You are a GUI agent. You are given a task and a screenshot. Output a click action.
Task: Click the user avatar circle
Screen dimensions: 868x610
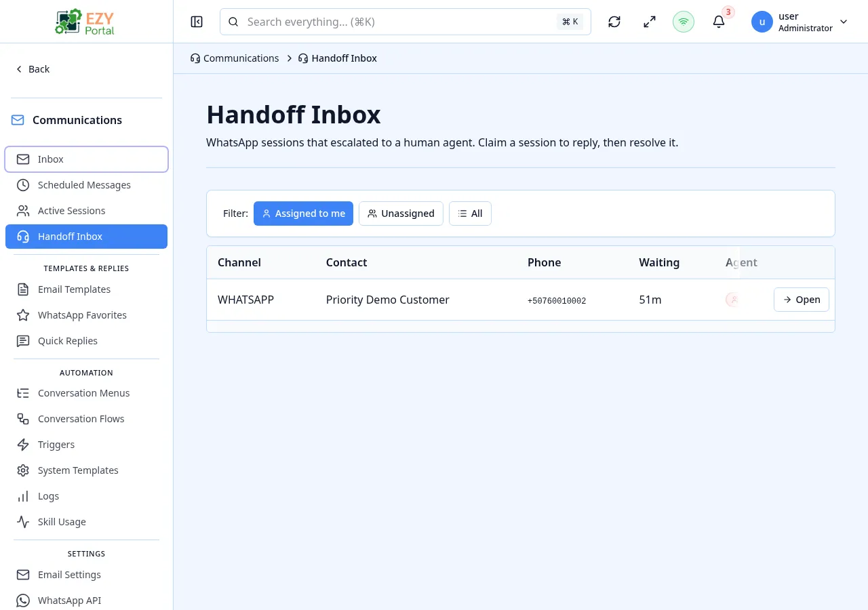tap(762, 22)
